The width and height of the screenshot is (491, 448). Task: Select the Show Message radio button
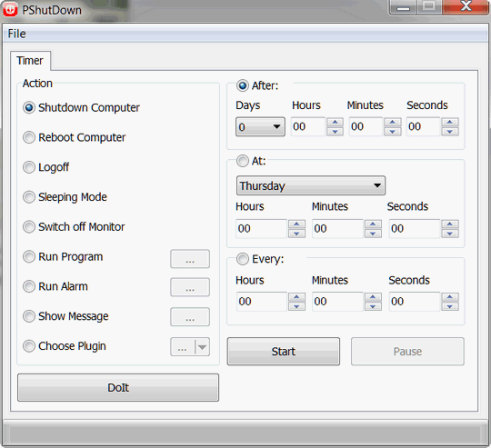pos(29,316)
